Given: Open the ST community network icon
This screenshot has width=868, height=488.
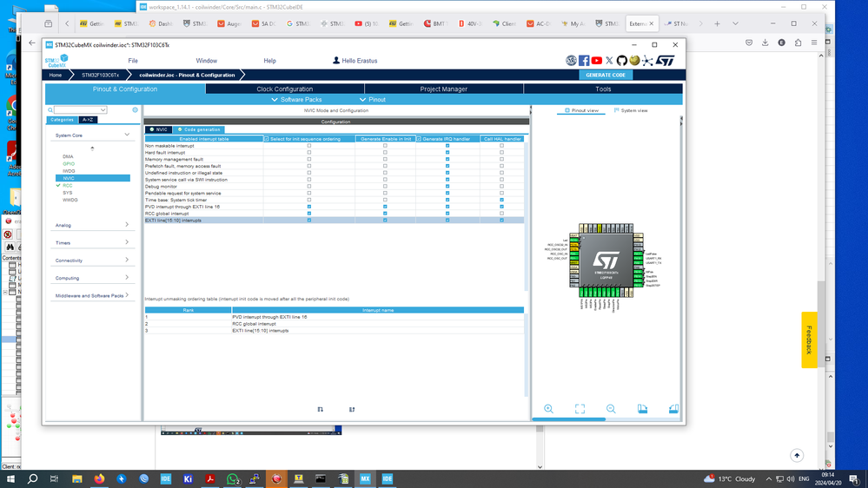Looking at the screenshot, I should coord(647,61).
